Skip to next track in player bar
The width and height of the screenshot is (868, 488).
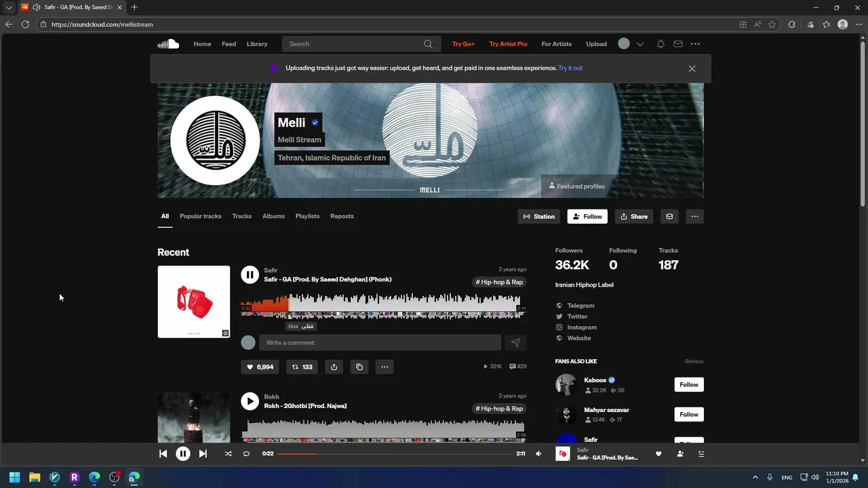(203, 454)
